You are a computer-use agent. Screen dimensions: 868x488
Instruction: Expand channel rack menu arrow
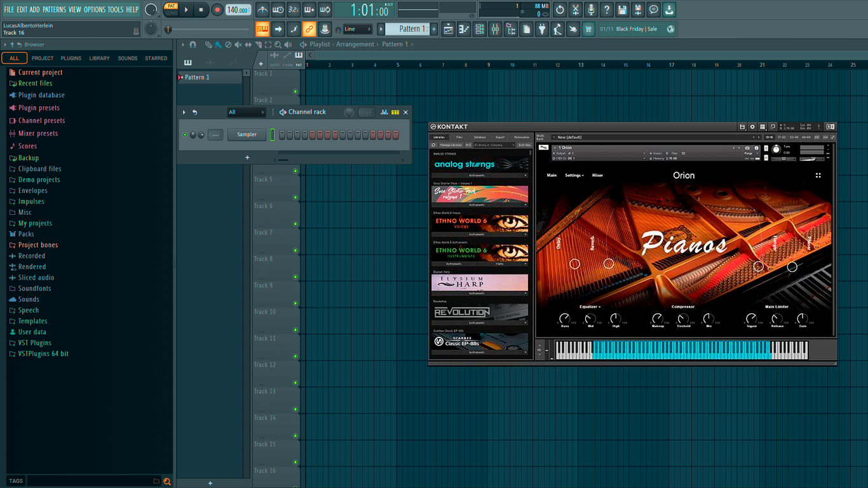click(x=184, y=112)
